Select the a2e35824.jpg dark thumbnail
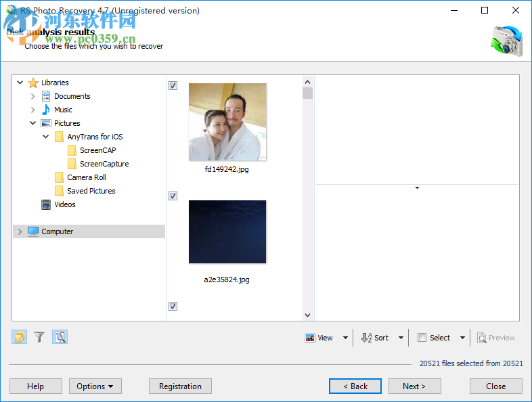Viewport: 532px width, 402px height. (x=227, y=231)
